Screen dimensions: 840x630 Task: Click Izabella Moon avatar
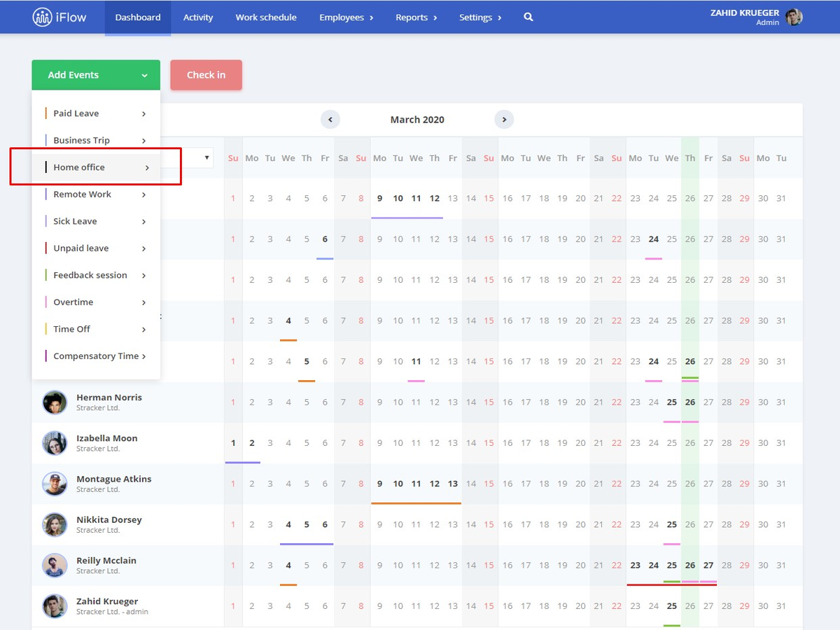(55, 443)
